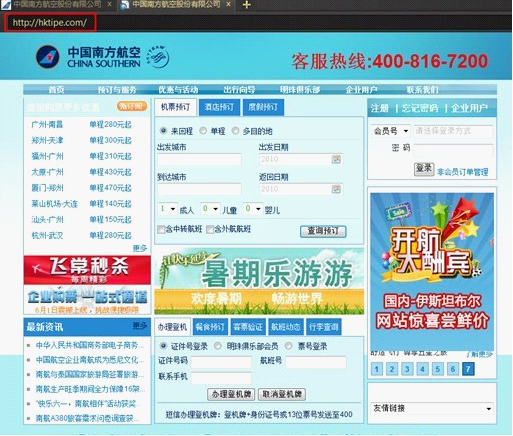The height and width of the screenshot is (436, 513).
Task: Select the 单程 one-way radio button
Action: (x=203, y=131)
